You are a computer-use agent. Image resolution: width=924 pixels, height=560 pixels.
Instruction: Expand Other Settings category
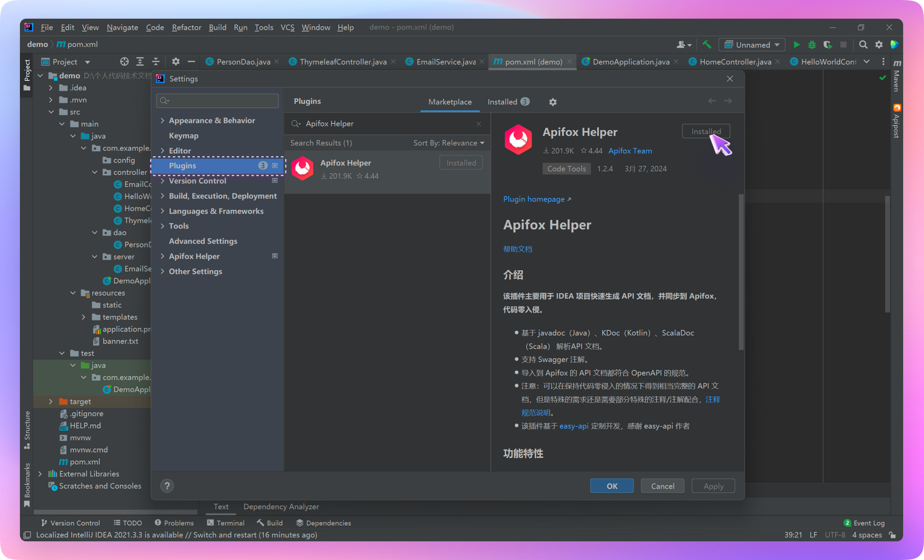click(163, 271)
